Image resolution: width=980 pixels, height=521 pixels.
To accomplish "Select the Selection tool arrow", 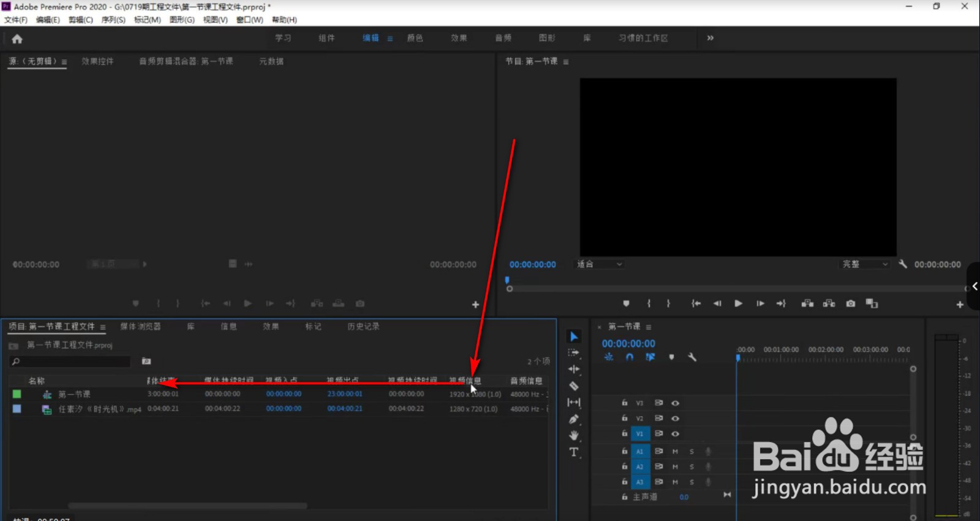I will (x=574, y=337).
